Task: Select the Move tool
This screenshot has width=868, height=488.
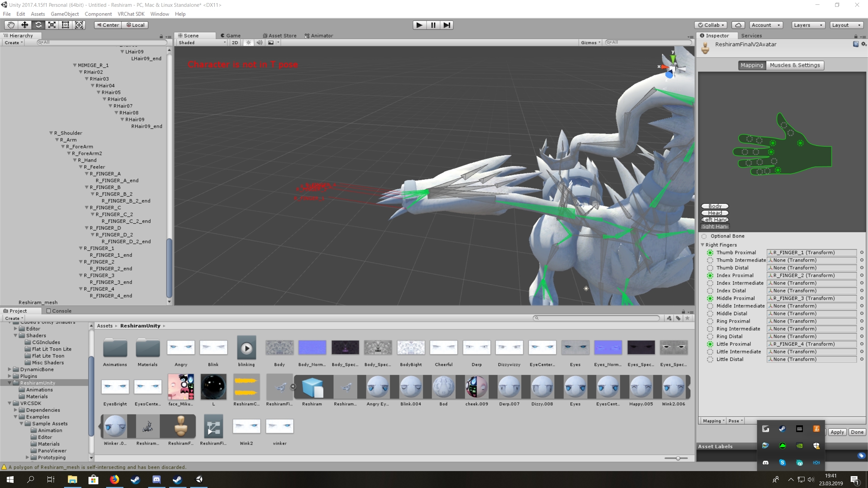Action: 24,25
